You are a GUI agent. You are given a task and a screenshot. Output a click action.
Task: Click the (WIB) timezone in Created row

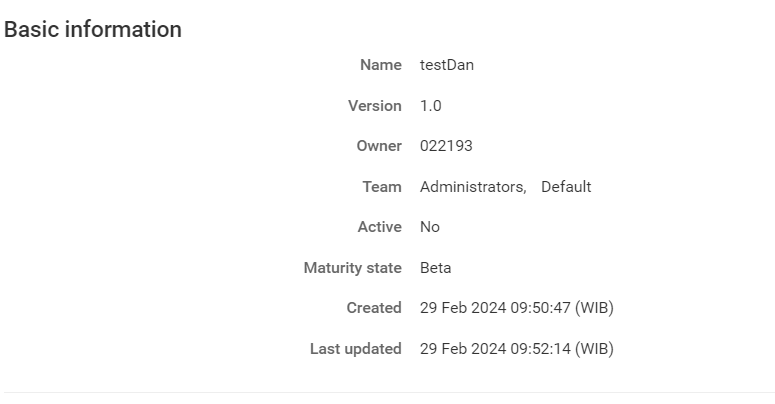[594, 308]
